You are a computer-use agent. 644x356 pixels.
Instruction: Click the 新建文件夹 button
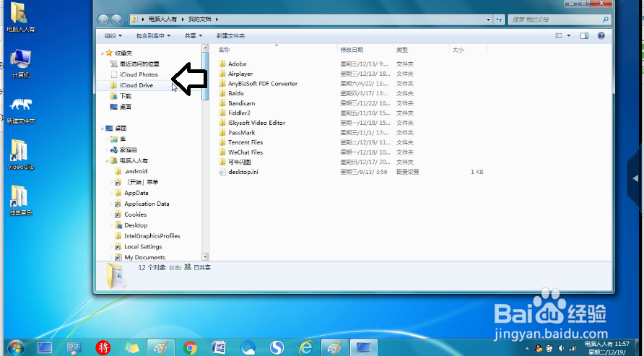230,35
